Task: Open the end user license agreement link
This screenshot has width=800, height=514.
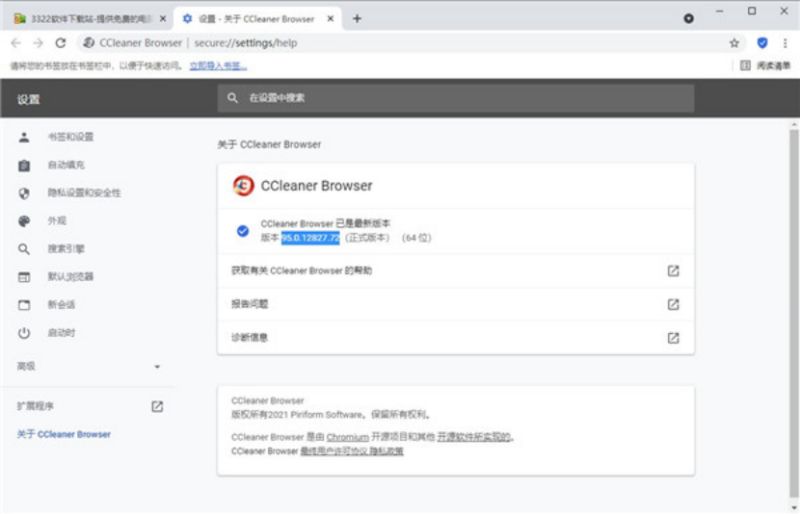Action: pyautogui.click(x=334, y=451)
